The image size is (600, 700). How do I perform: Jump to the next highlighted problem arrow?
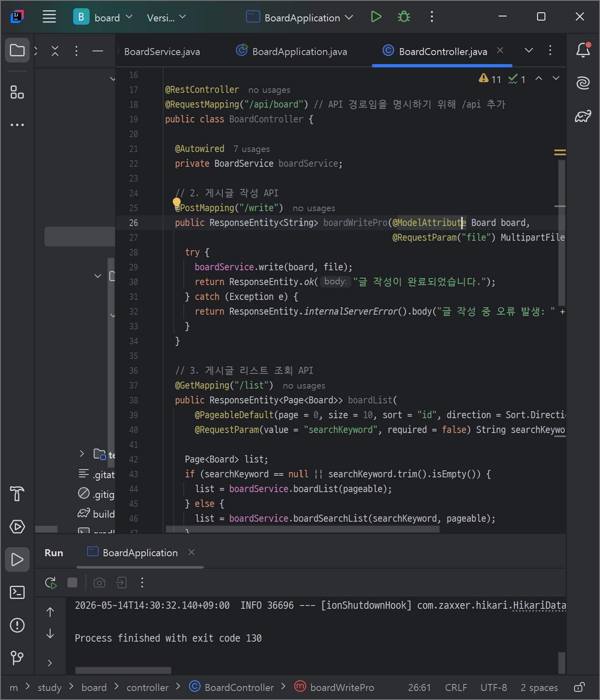pyautogui.click(x=556, y=78)
